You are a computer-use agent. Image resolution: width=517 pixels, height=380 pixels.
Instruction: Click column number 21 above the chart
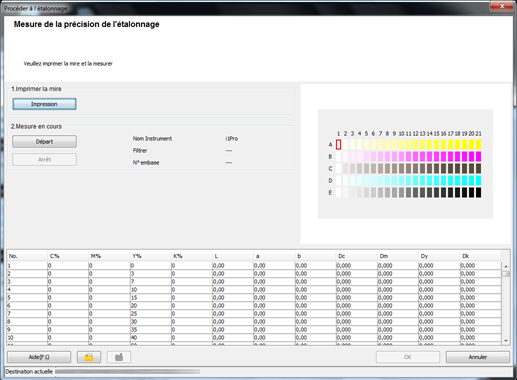tap(478, 133)
